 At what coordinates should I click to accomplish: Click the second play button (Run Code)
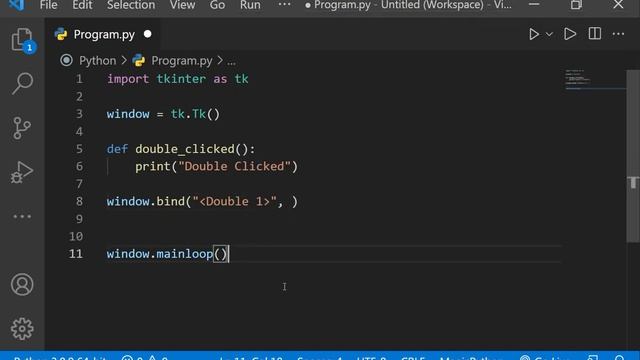570,34
